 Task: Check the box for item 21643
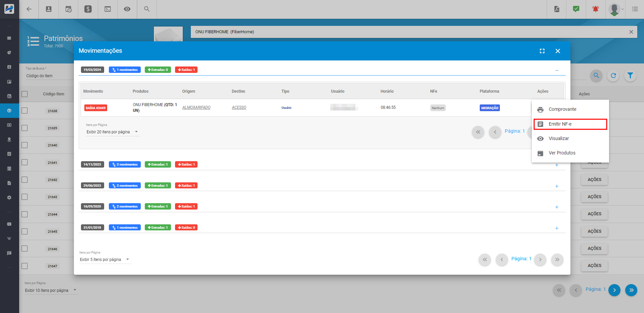coord(25,197)
